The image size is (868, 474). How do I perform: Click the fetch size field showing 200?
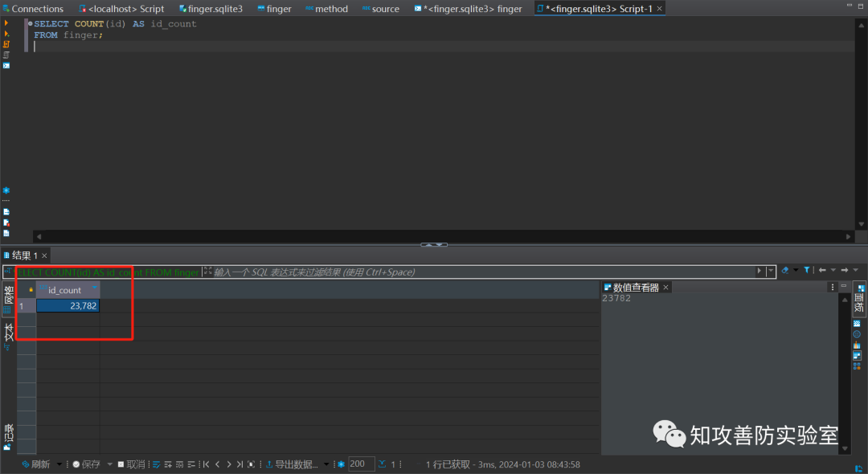point(362,464)
